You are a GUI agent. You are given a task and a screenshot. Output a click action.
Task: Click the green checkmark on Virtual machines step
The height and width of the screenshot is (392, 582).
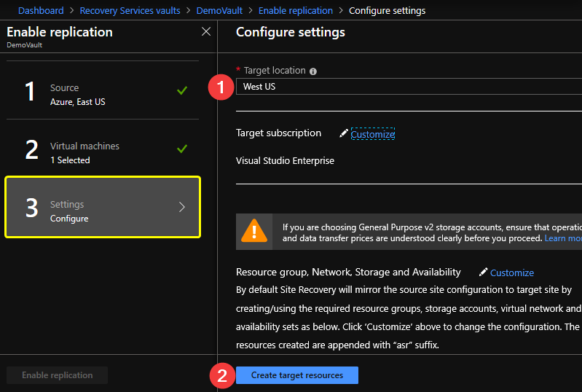pos(182,149)
